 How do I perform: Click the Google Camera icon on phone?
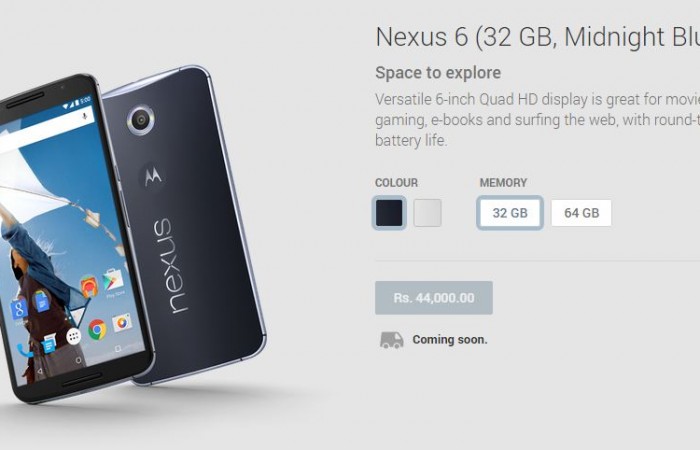click(x=122, y=322)
